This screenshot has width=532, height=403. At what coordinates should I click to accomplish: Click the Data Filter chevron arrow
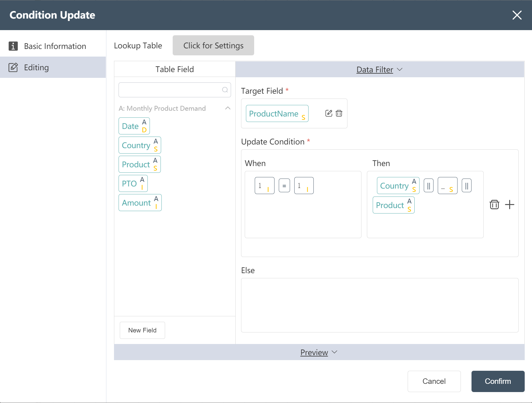click(400, 70)
